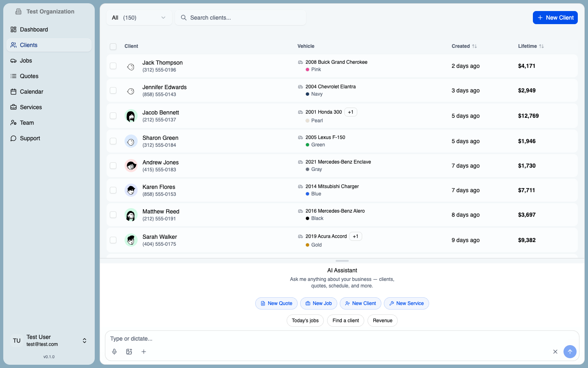The width and height of the screenshot is (588, 368).
Task: Expand the +1 vehicles badge for Sarah Walker
Action: tap(356, 236)
